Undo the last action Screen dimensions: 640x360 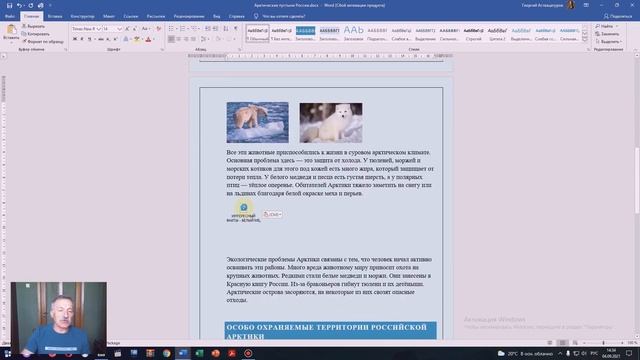19,5
